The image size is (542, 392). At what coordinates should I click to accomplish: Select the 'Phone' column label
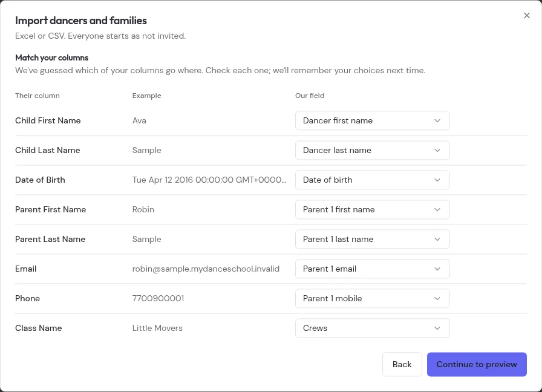coord(27,299)
